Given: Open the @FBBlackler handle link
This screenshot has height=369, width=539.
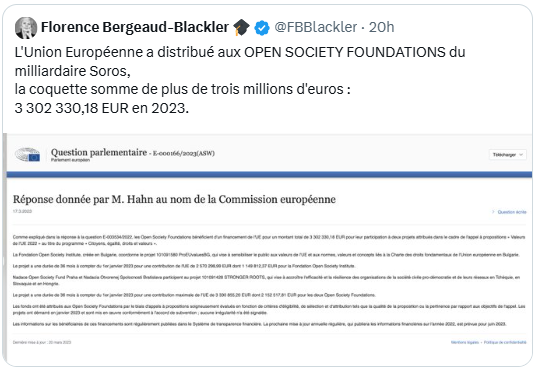Looking at the screenshot, I should (316, 27).
